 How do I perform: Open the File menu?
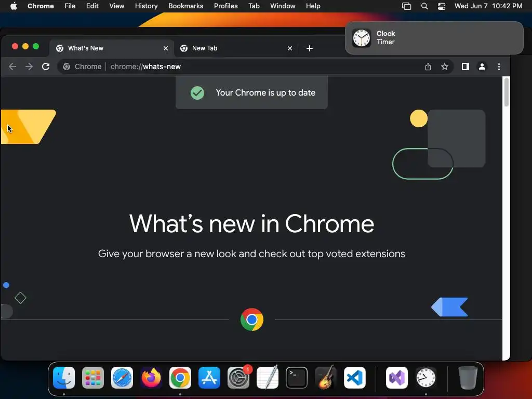70,6
